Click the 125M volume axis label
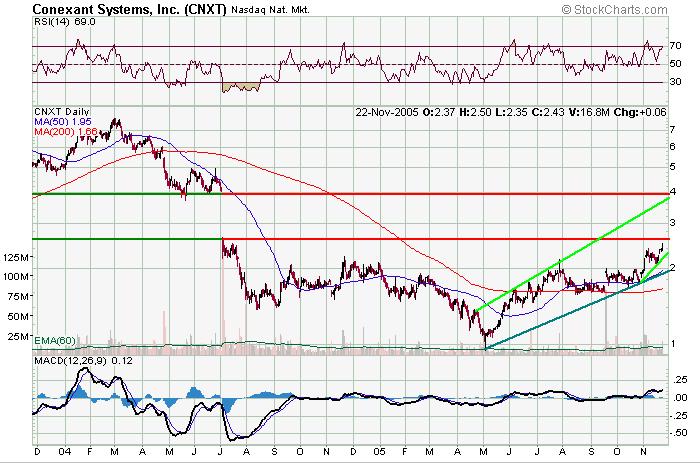Screen dimensions: 700x463 (17, 258)
